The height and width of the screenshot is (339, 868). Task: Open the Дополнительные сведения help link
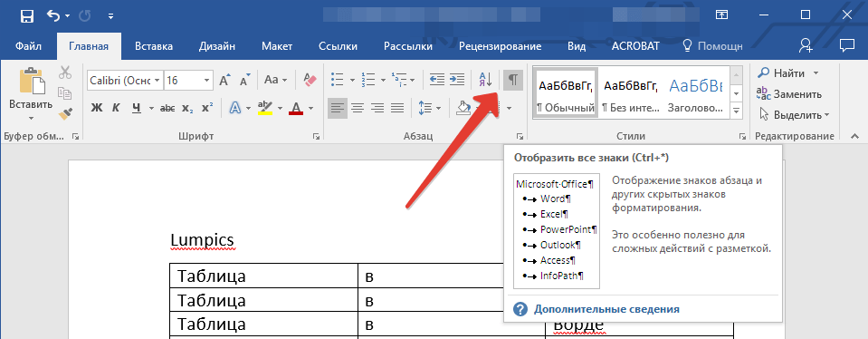pyautogui.click(x=606, y=309)
